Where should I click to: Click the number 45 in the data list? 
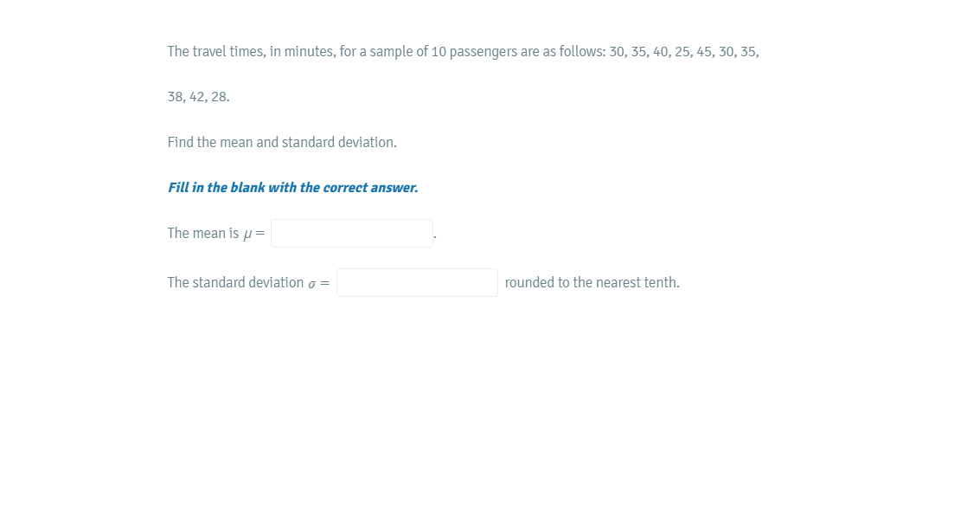[x=703, y=52]
